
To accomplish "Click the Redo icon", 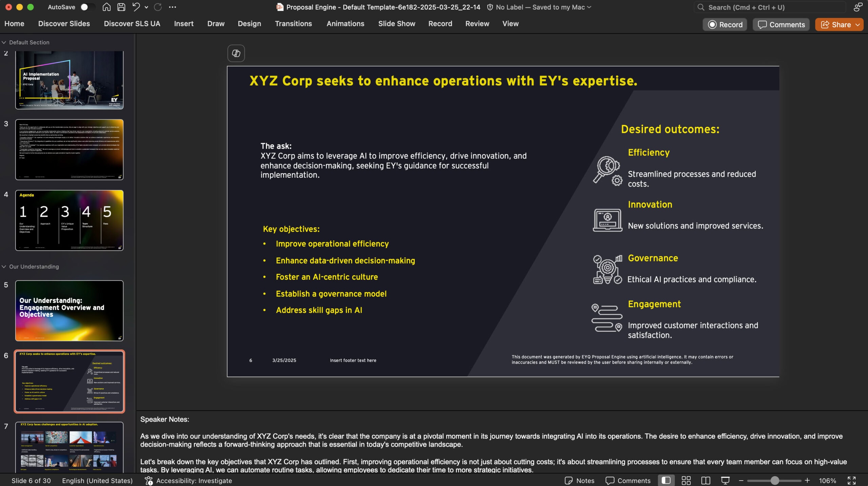I will (x=158, y=7).
